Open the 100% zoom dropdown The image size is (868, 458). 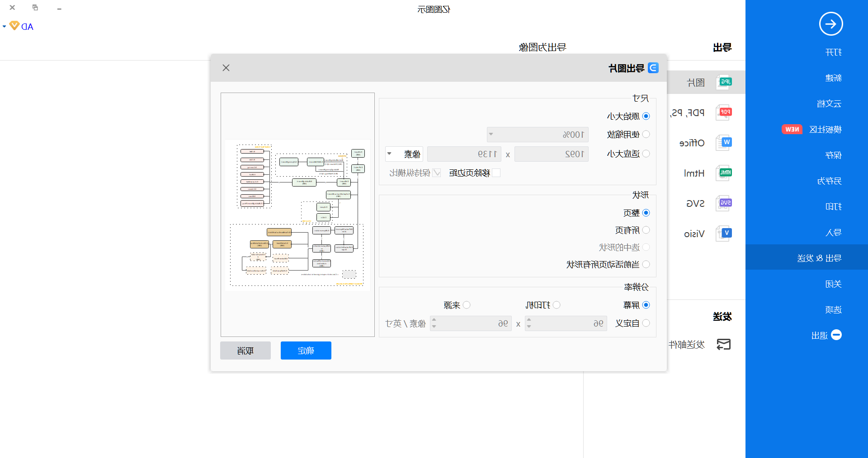click(538, 135)
